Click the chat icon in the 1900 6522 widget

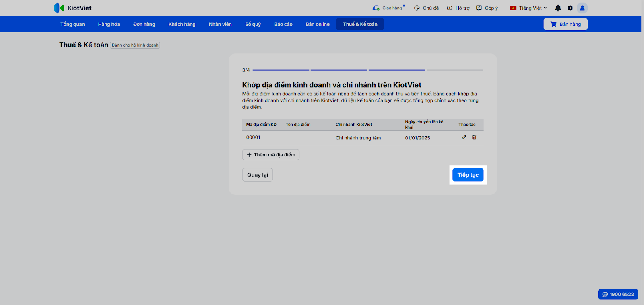605,295
